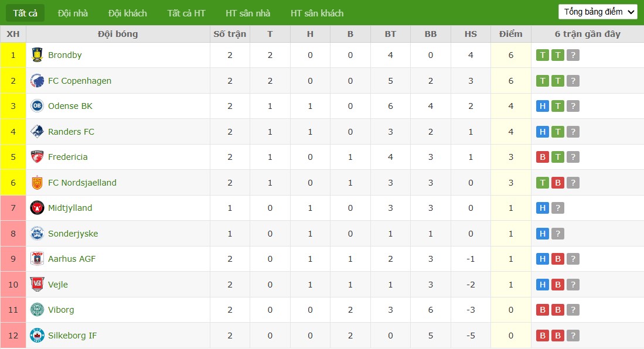Click the Silkeborg IF blue logo

37,336
